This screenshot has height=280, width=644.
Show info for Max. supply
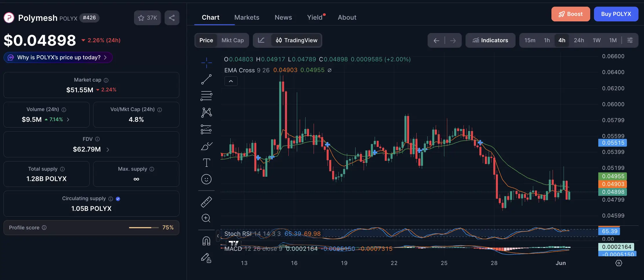pyautogui.click(x=152, y=169)
